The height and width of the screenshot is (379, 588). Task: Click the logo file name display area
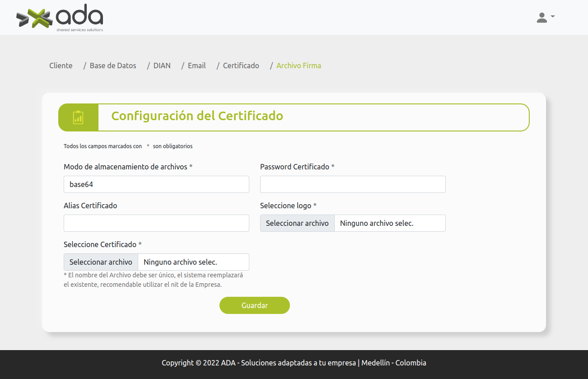(x=389, y=223)
